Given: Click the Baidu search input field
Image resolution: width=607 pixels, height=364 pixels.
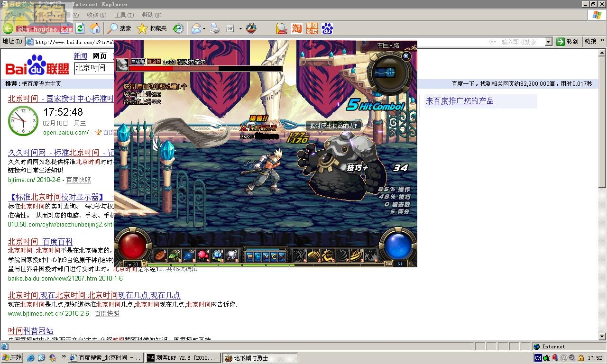Looking at the screenshot, I should [94, 68].
